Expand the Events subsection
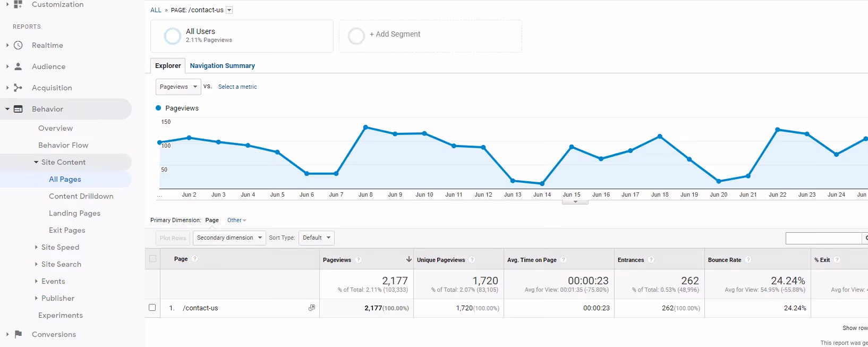The height and width of the screenshot is (347, 868). [x=36, y=281]
